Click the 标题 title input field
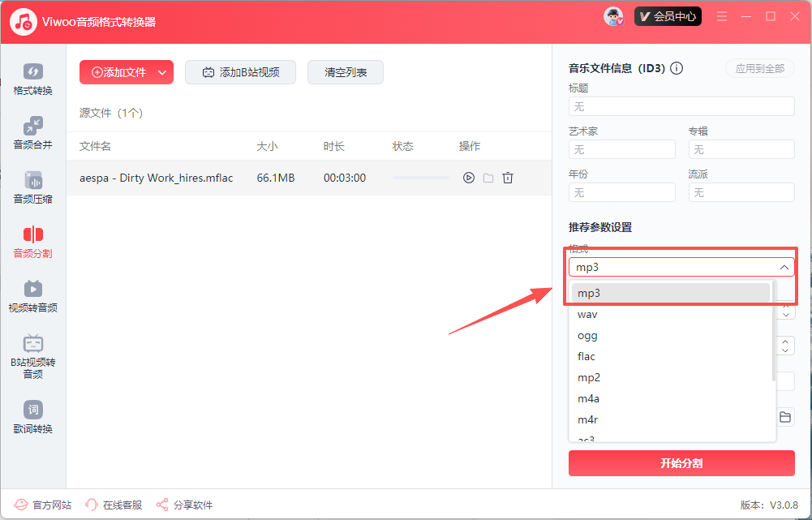 click(681, 106)
